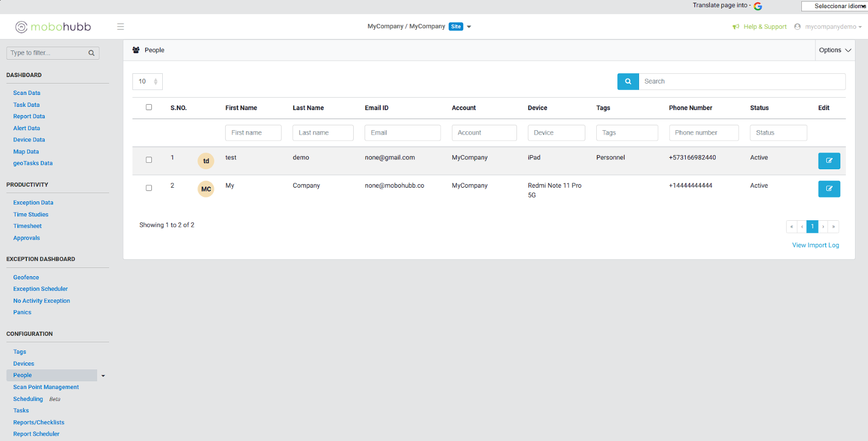Click the edit icon for My Company
Viewport: 868px width, 441px height.
[x=828, y=189]
